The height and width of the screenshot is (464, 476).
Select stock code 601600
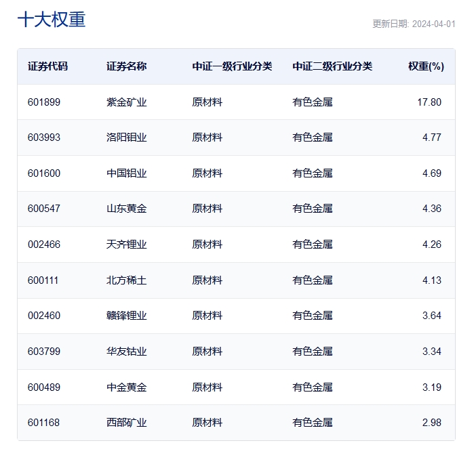(44, 173)
